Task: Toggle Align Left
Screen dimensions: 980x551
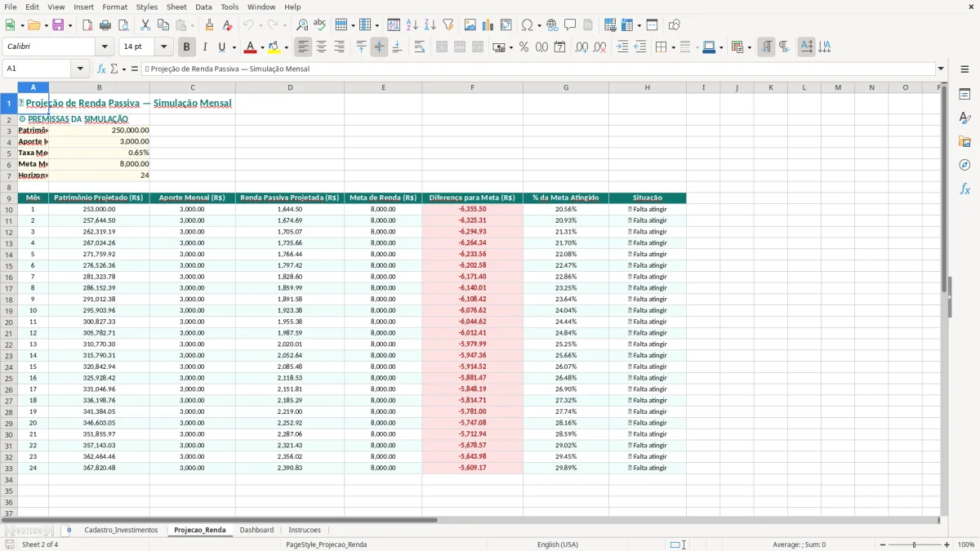Action: point(303,47)
